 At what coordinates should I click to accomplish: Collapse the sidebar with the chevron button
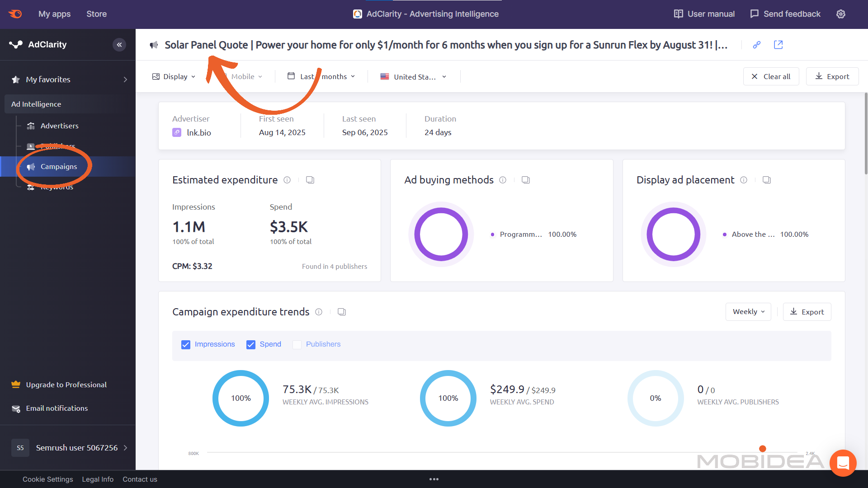tap(119, 45)
